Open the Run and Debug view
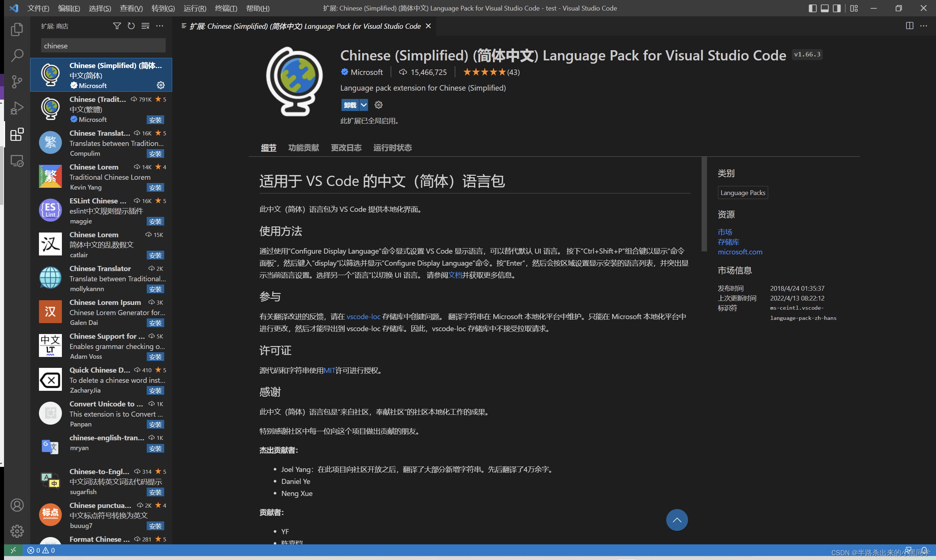The width and height of the screenshot is (936, 560). pos(17,108)
